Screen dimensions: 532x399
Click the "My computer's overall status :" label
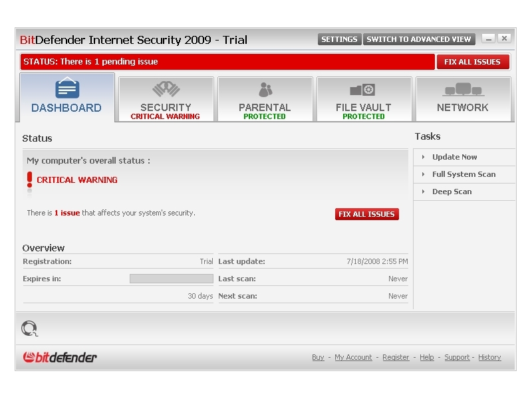coord(88,160)
